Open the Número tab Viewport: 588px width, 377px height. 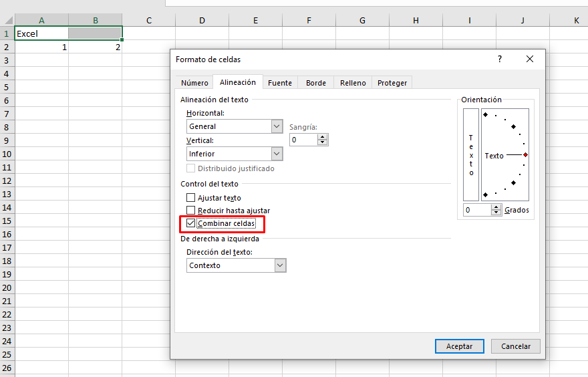click(194, 83)
